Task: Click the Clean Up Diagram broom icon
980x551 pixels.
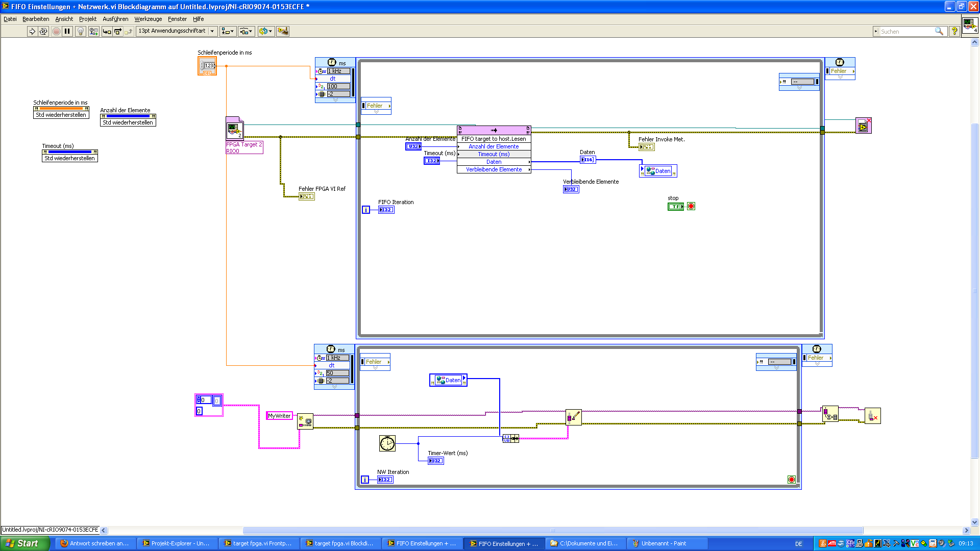Action: click(x=282, y=32)
